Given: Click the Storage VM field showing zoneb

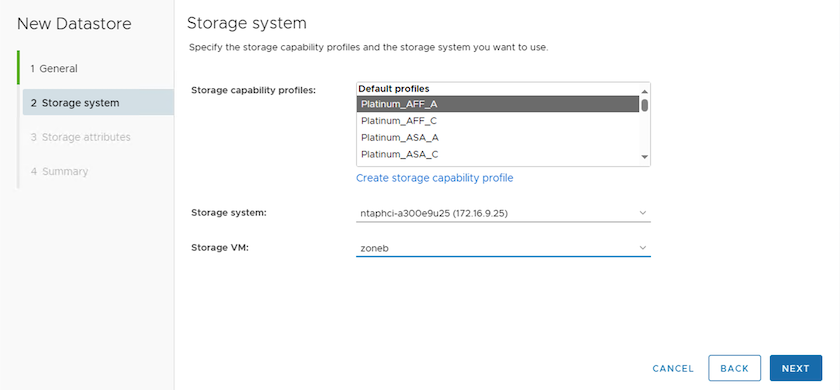Looking at the screenshot, I should 503,248.
